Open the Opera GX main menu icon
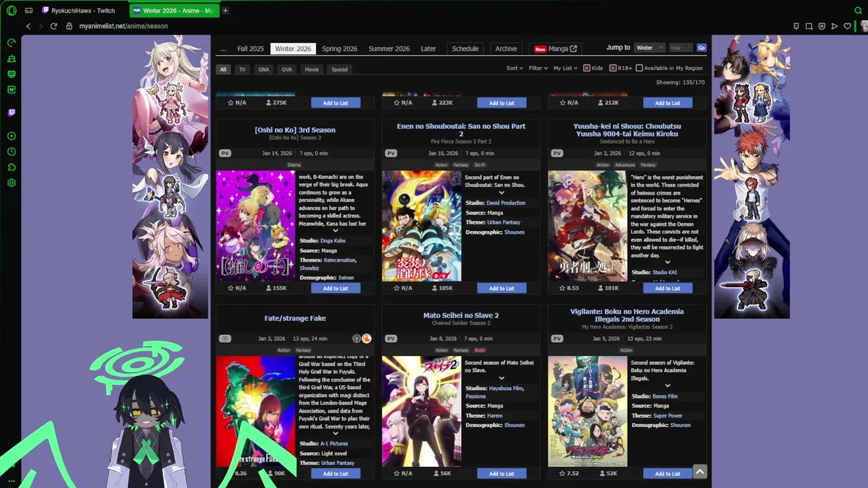868x488 pixels. point(12,10)
